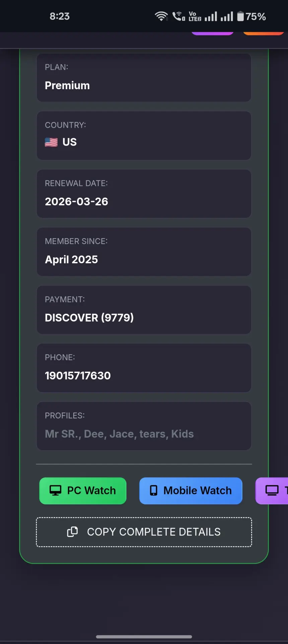Click the copy icon beside Copy Complete Details

(72, 532)
